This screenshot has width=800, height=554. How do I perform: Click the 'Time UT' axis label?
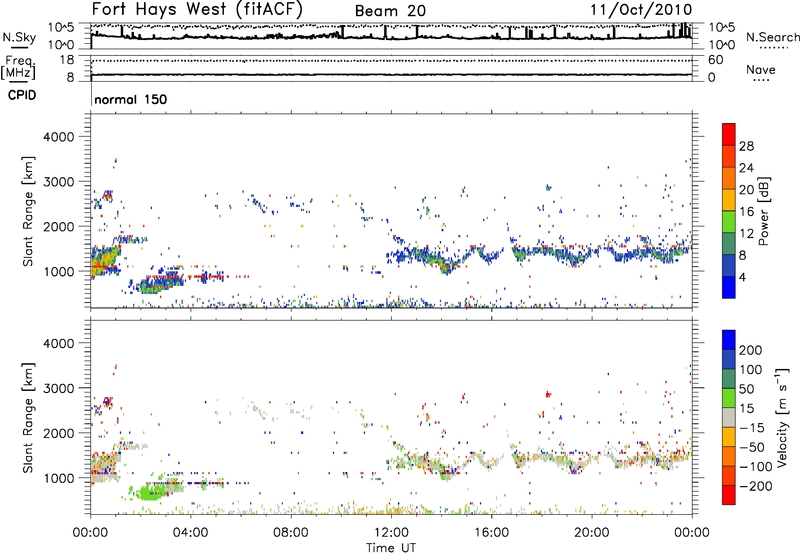[x=391, y=548]
